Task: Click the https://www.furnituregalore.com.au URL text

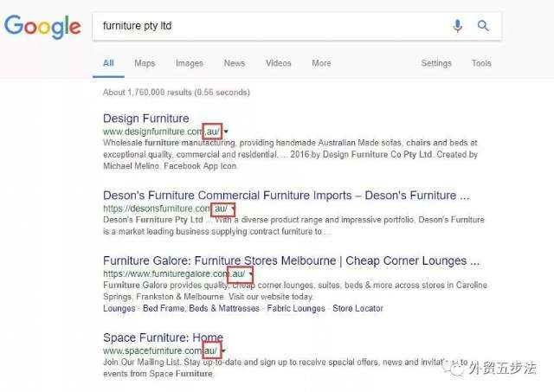Action: pyautogui.click(x=174, y=274)
